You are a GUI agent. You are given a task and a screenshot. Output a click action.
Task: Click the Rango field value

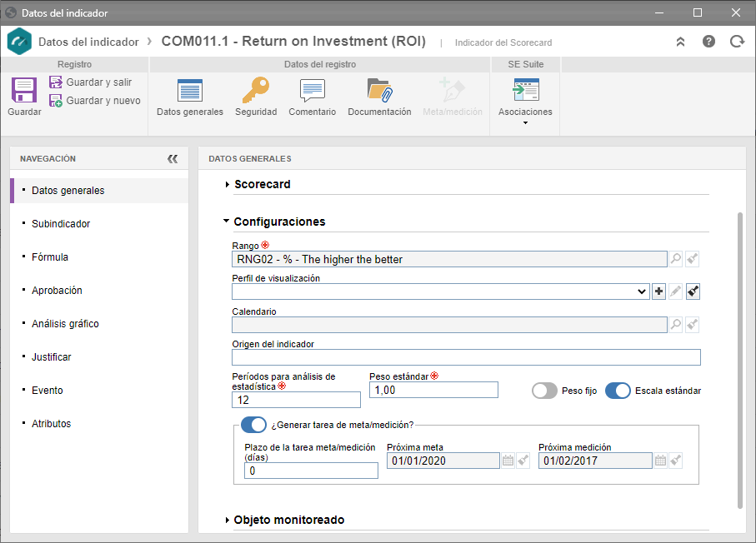[x=449, y=259]
